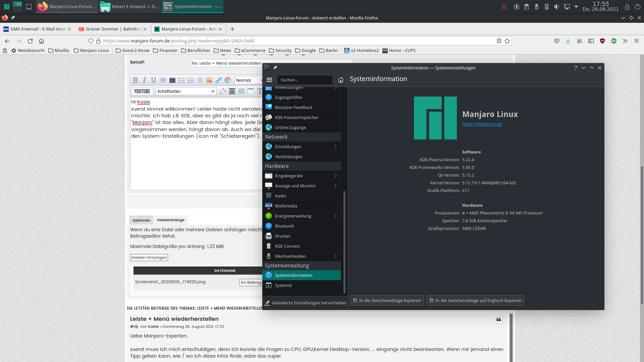Open the Schriftarten font dropdown
The image size is (644, 362).
(x=185, y=91)
